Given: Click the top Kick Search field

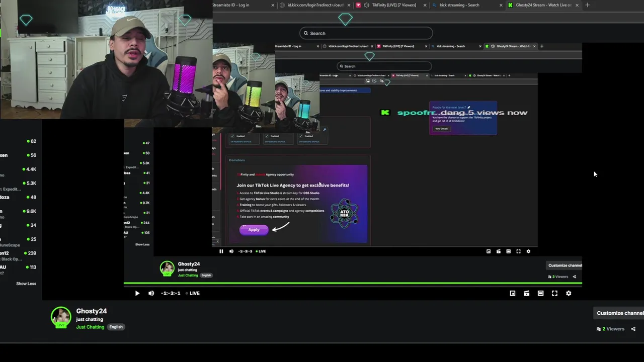Looking at the screenshot, I should coord(366,33).
